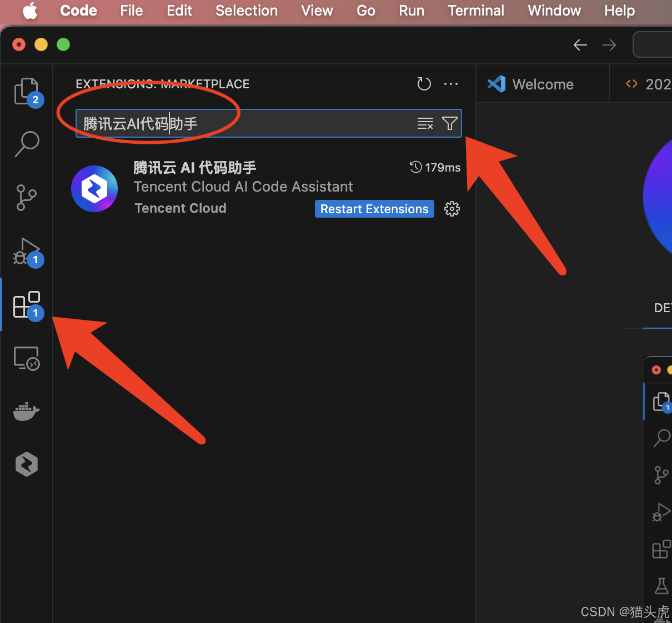This screenshot has height=623, width=672.
Task: Open the Extensions views and more actions menu
Action: pyautogui.click(x=451, y=84)
